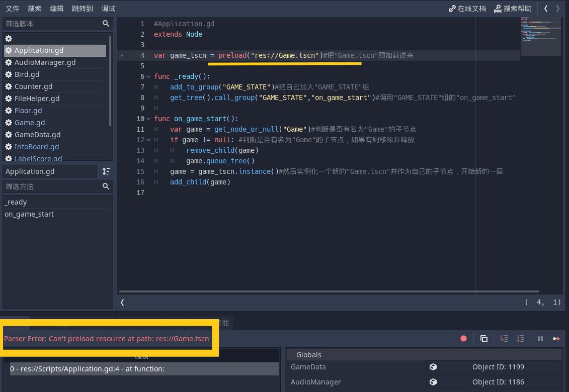Open the 编辑 menu
This screenshot has width=569, height=392.
(57, 9)
